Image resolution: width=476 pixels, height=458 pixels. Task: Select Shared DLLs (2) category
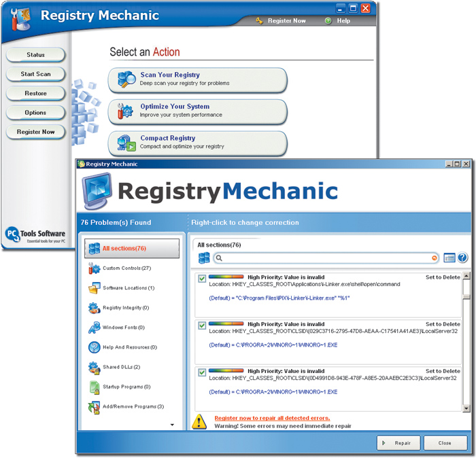[122, 367]
